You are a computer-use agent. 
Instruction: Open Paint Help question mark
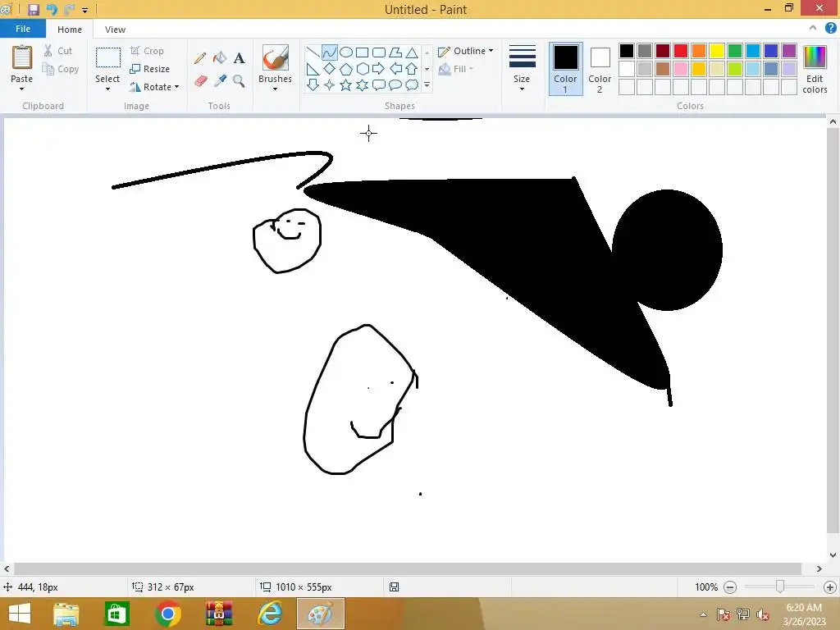[830, 29]
